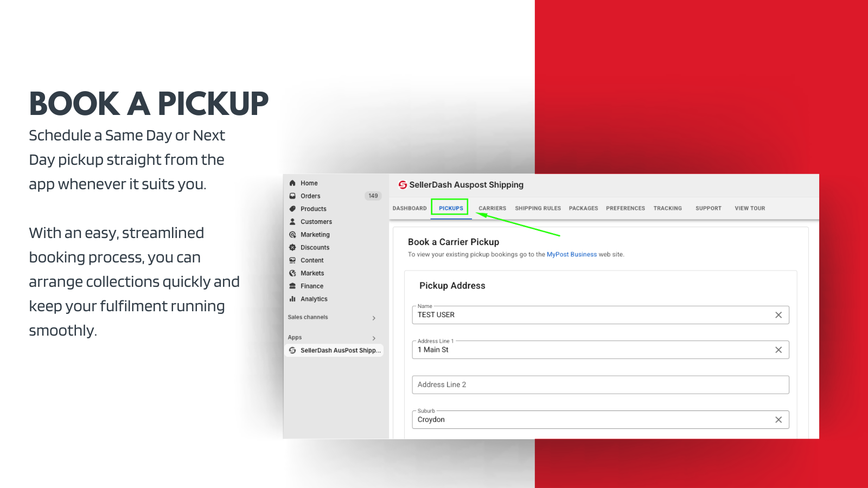The height and width of the screenshot is (488, 868).
Task: Start the View Tour tab
Action: tap(750, 208)
